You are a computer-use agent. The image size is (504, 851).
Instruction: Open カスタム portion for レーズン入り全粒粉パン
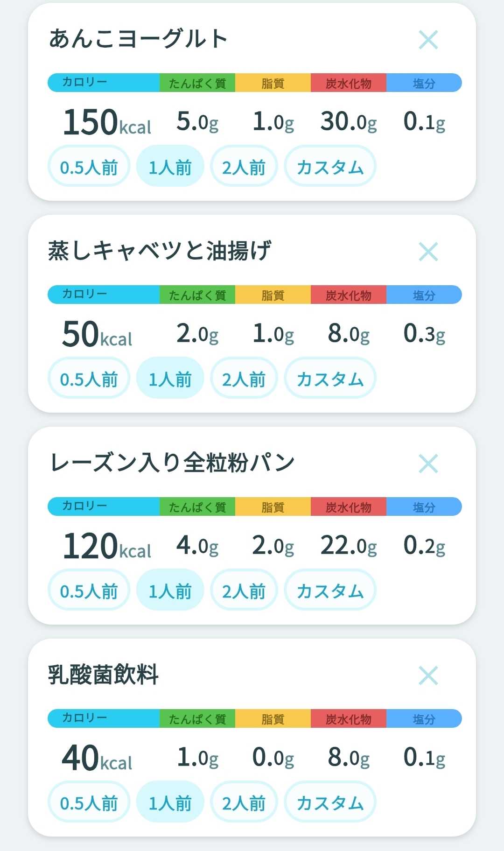(330, 590)
